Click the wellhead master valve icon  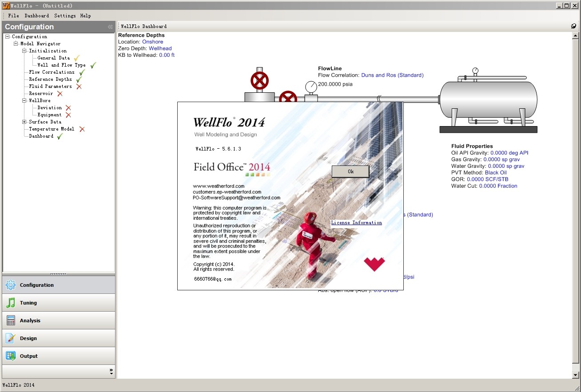[259, 81]
